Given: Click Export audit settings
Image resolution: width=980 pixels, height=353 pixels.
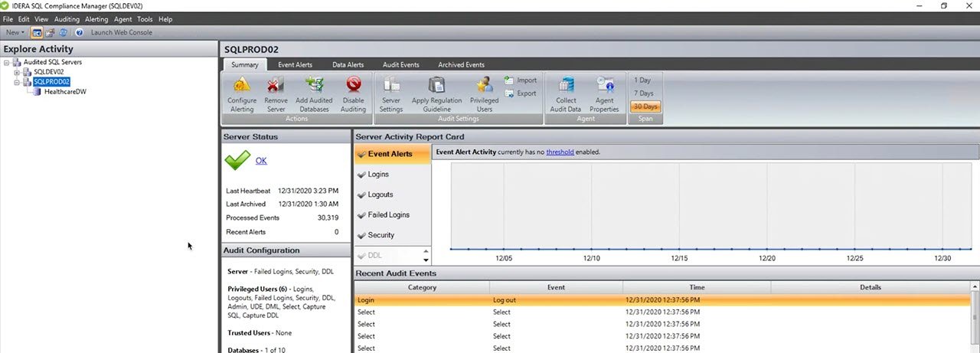Looking at the screenshot, I should [521, 93].
